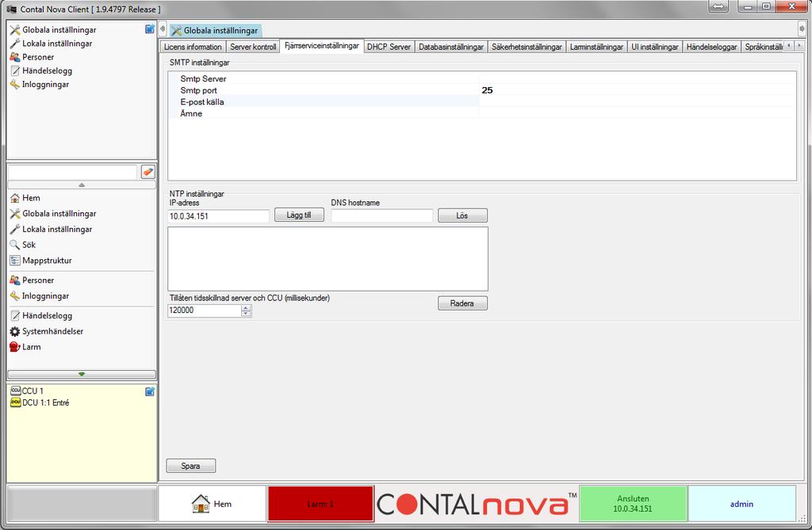The image size is (812, 530).
Task: Click the pin icon of the CCU panel
Action: [x=150, y=391]
